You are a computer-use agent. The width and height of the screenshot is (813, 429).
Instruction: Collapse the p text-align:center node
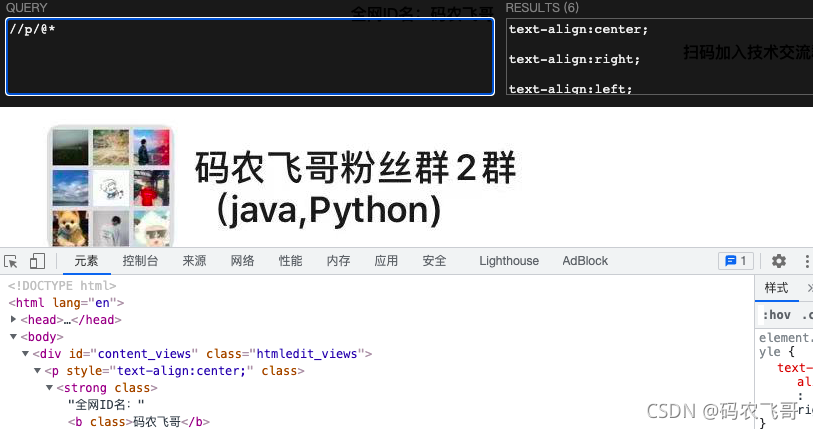coord(37,371)
